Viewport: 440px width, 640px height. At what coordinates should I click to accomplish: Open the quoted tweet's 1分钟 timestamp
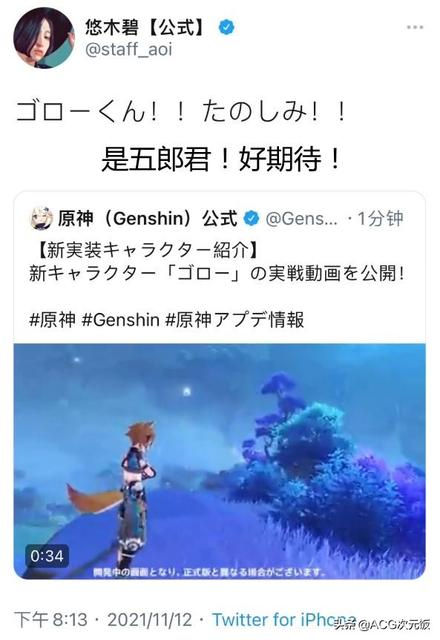[x=380, y=219]
